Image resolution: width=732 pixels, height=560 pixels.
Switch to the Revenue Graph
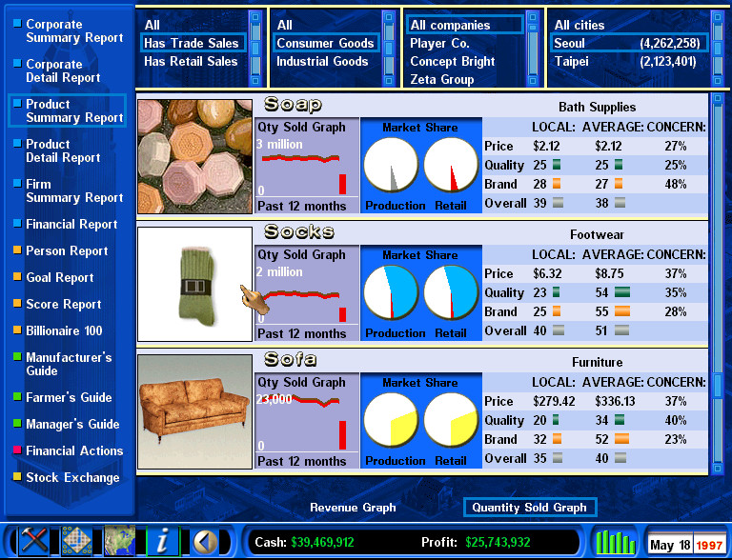(353, 508)
